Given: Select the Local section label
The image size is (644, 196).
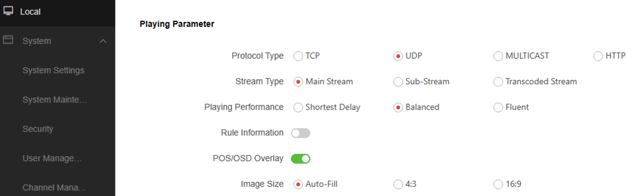Looking at the screenshot, I should (30, 12).
